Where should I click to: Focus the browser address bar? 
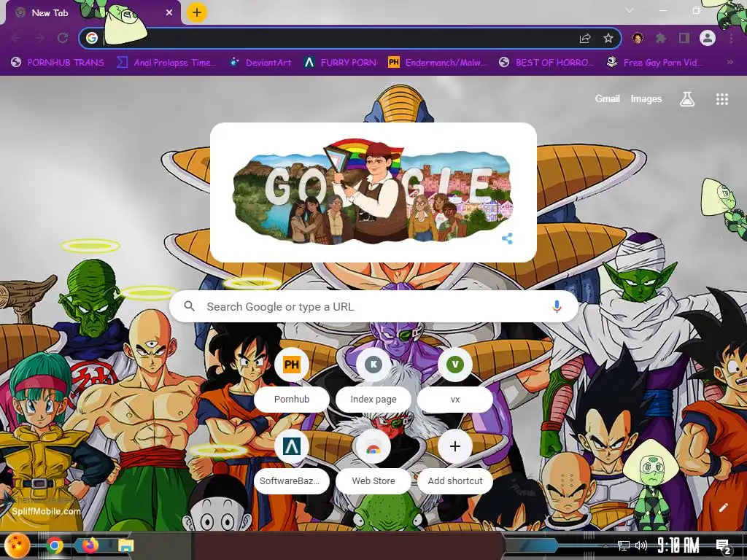(x=350, y=38)
